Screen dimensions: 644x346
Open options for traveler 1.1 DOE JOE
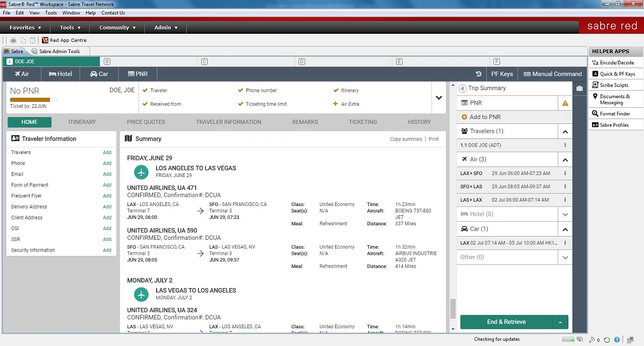(565, 145)
